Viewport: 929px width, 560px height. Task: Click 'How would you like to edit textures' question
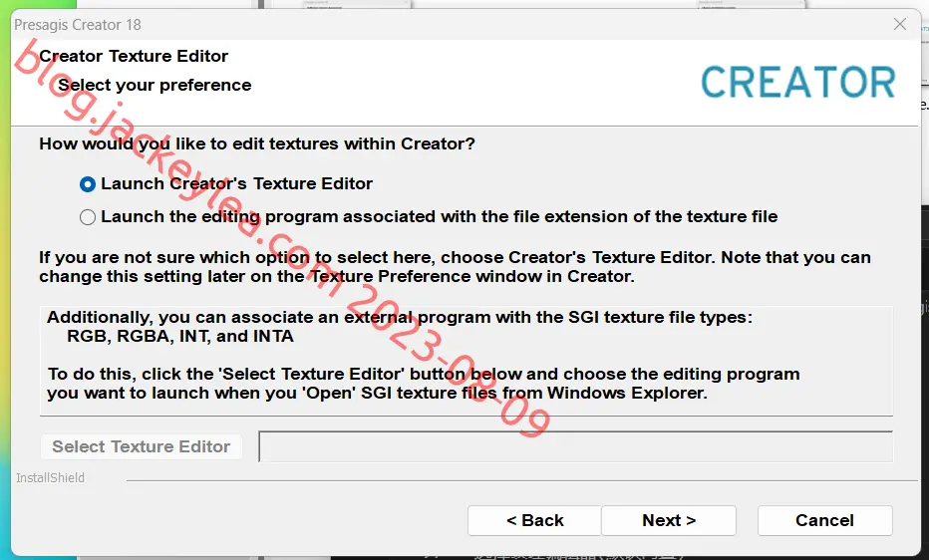256,143
